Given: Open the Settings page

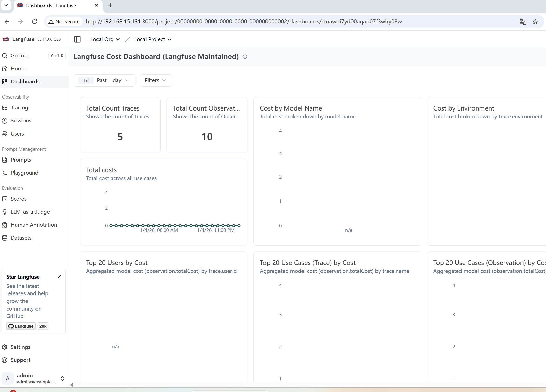Looking at the screenshot, I should (20, 347).
